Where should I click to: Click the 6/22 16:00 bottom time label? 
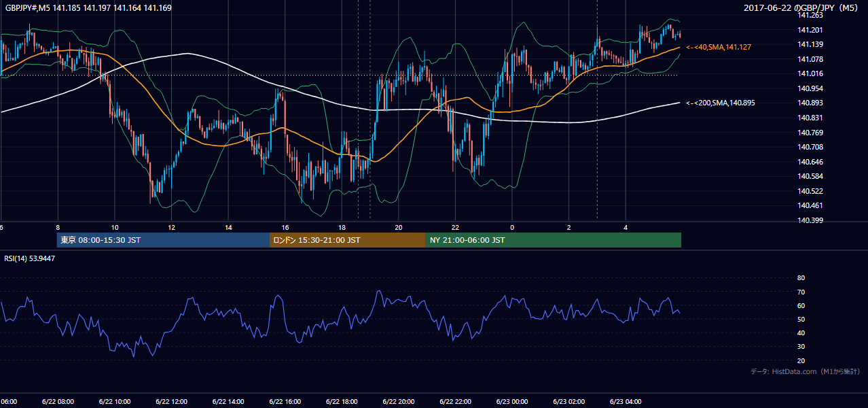[x=285, y=401]
